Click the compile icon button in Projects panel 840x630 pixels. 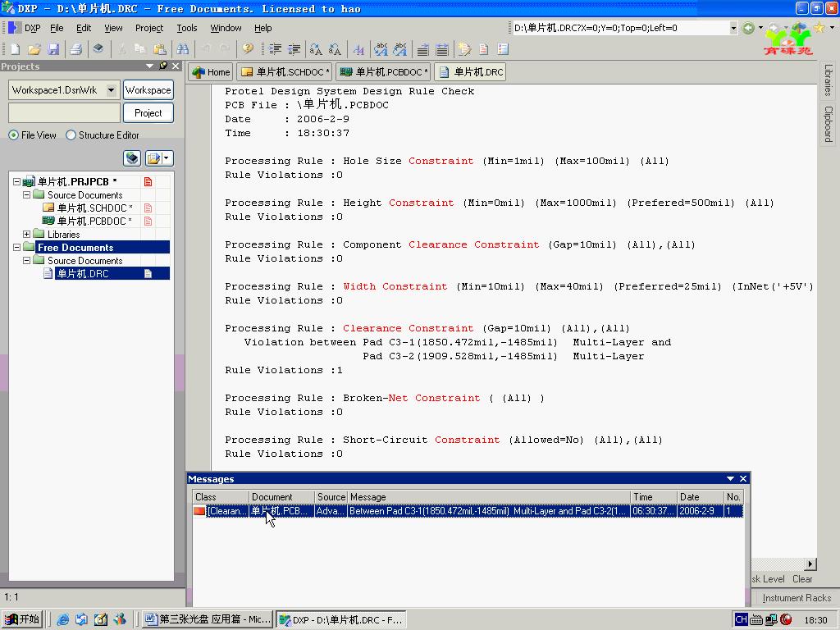click(x=132, y=158)
